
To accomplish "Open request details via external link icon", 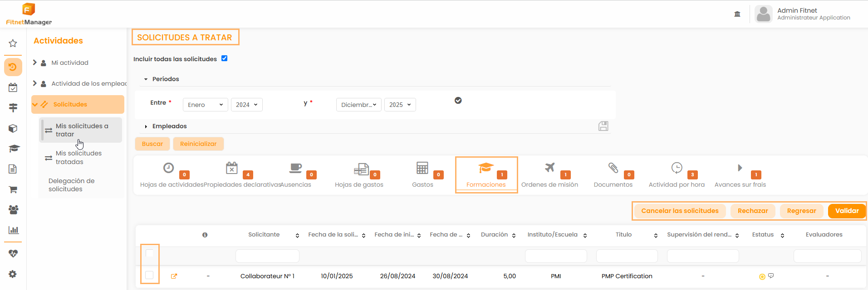I will [x=174, y=276].
